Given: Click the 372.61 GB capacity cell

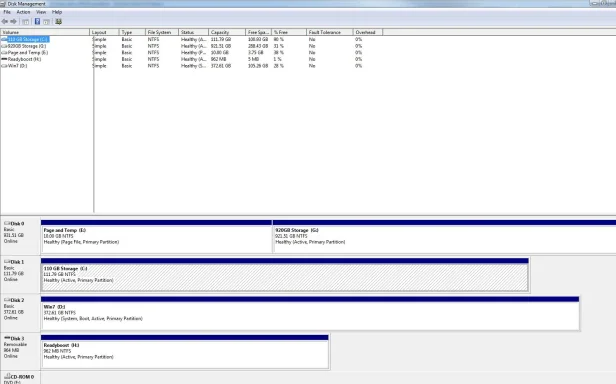Looking at the screenshot, I should coord(221,66).
